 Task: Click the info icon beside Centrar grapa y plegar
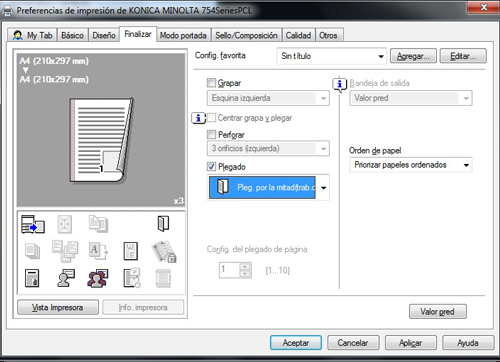click(x=198, y=118)
